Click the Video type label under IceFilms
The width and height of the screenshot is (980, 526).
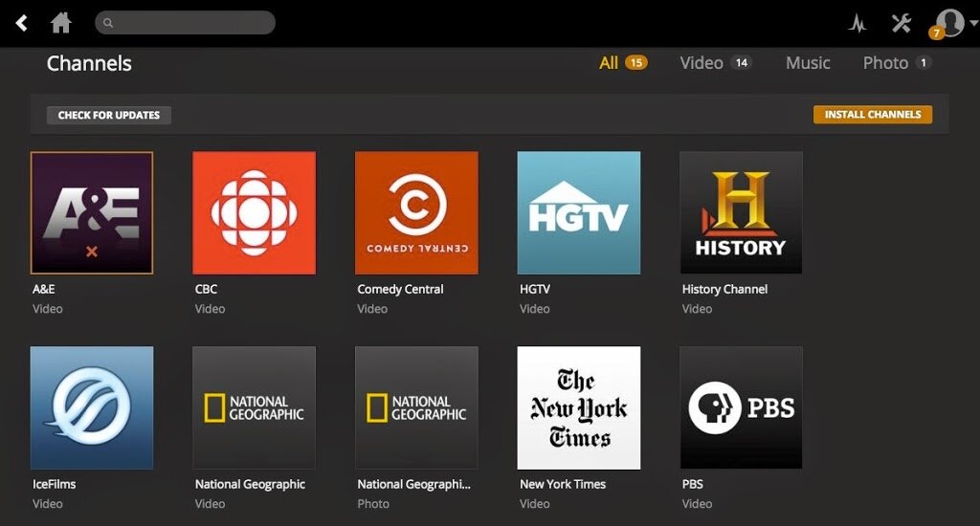48,503
